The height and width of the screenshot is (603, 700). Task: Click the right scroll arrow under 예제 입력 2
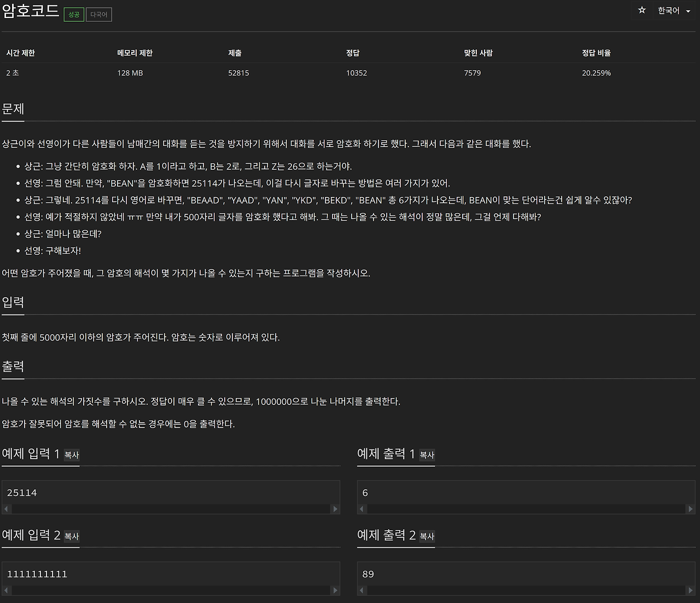click(x=335, y=590)
